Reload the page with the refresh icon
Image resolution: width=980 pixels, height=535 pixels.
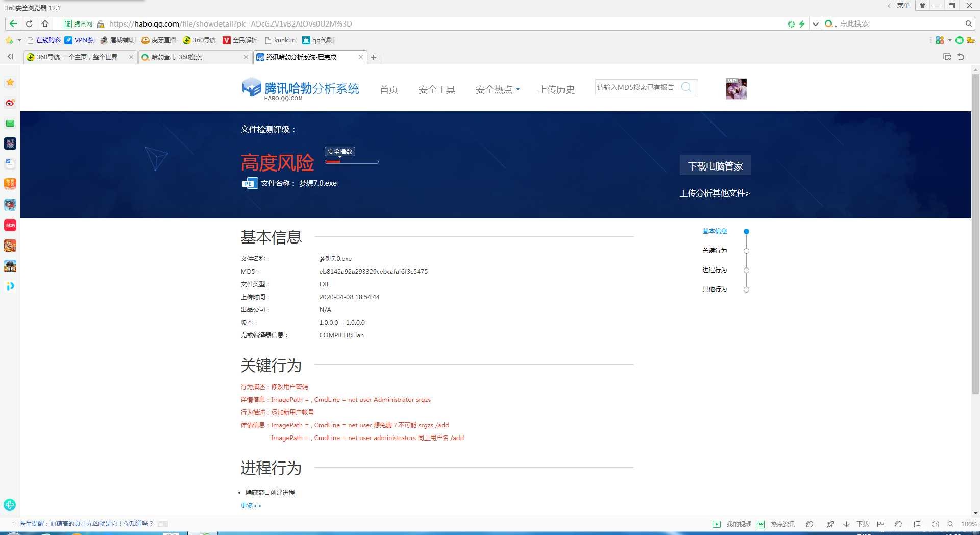pos(29,23)
